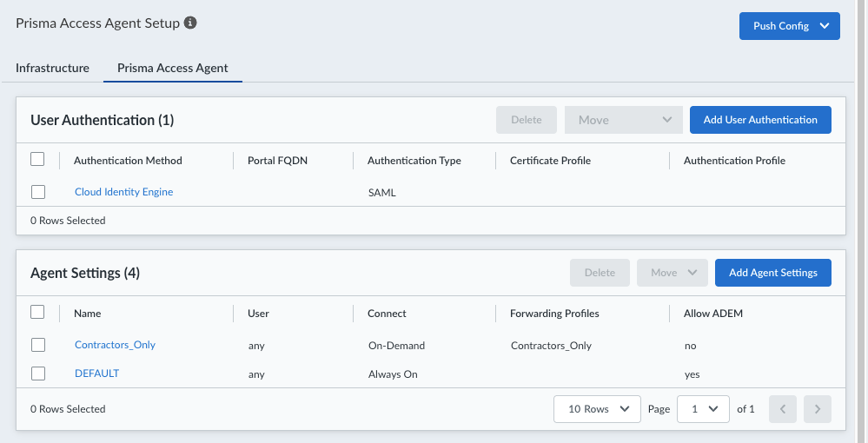This screenshot has width=868, height=443.
Task: Tick the DEFAULT row checkbox
Action: pyautogui.click(x=38, y=374)
